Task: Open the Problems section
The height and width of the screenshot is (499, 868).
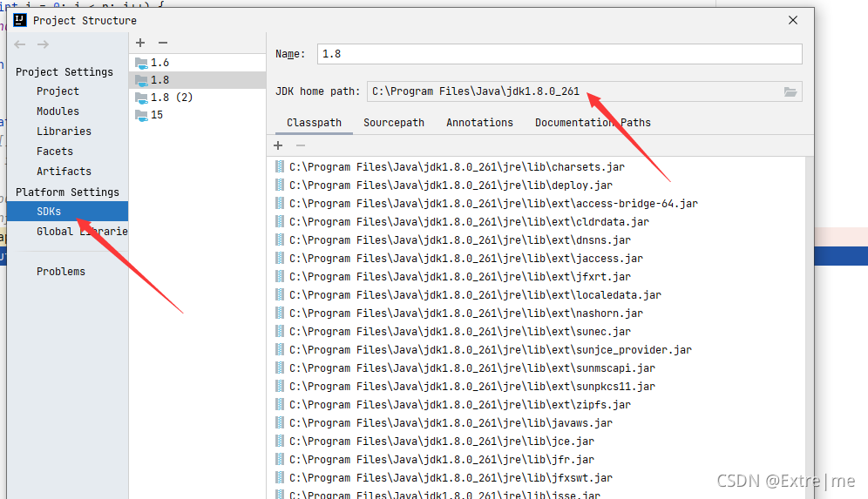Action: 61,272
